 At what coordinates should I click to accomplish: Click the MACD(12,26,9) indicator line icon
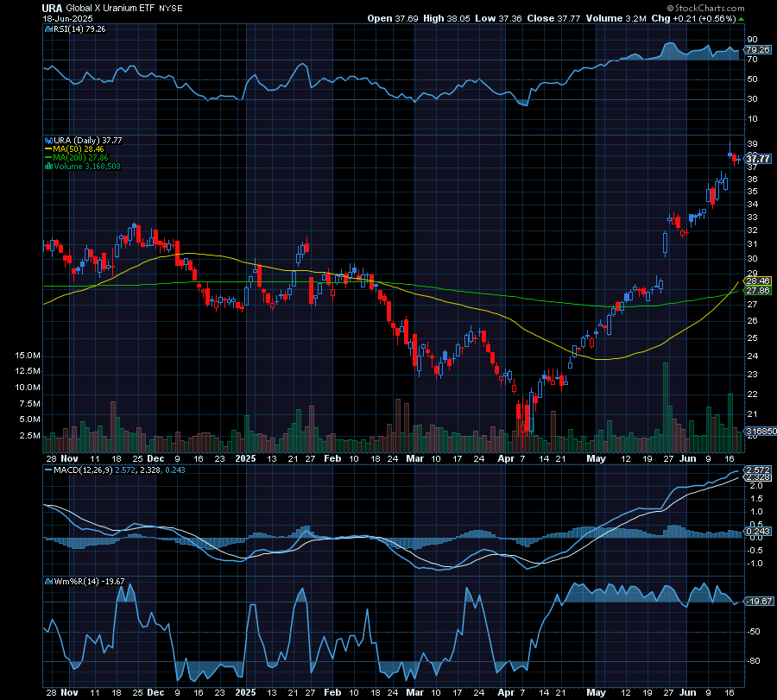[49, 471]
